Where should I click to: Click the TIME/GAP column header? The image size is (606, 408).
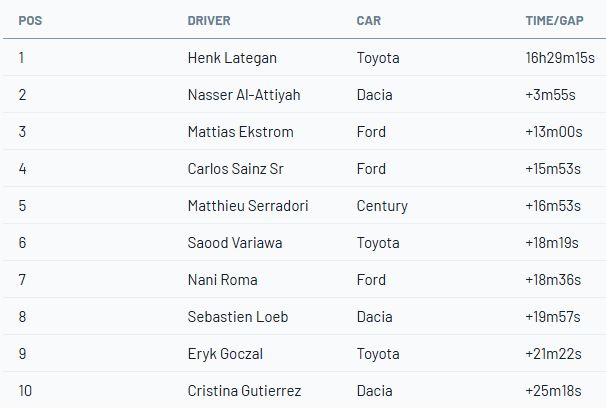[554, 20]
